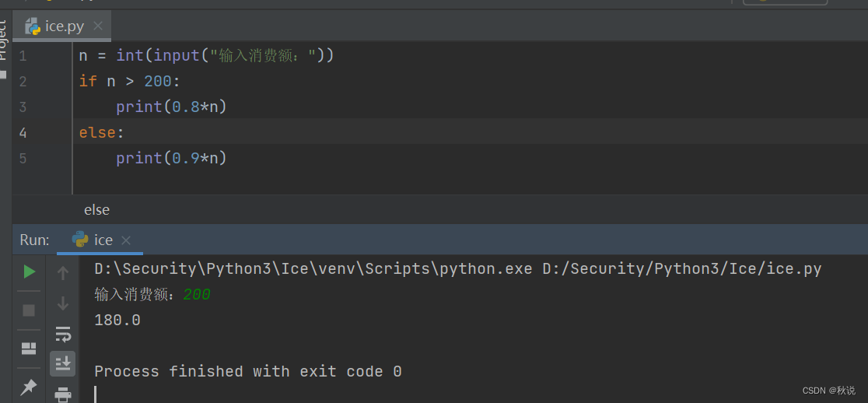Click the 'else:' line in the editor
Viewport: 868px width, 403px height.
(x=102, y=133)
